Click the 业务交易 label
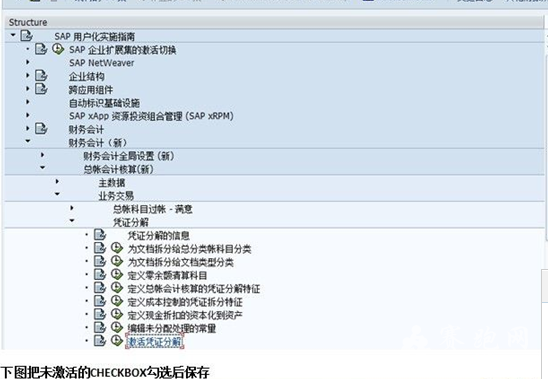The image size is (548, 379). click(116, 195)
